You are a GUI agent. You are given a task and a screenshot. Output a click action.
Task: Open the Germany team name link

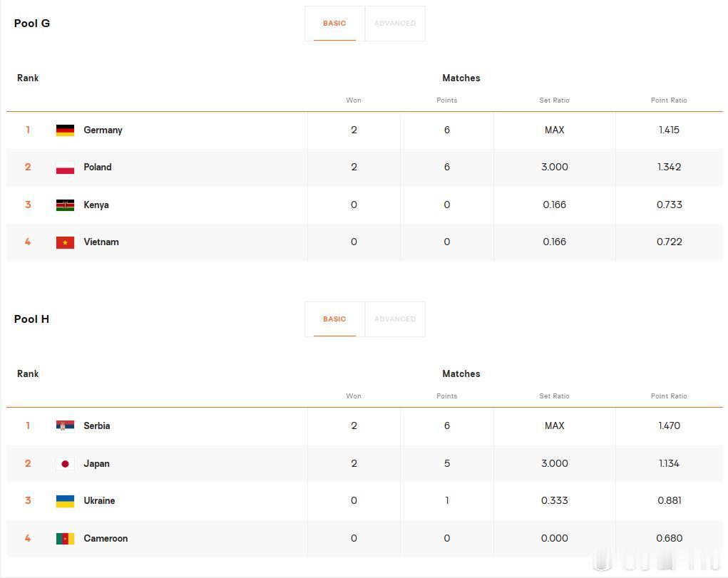tap(103, 130)
